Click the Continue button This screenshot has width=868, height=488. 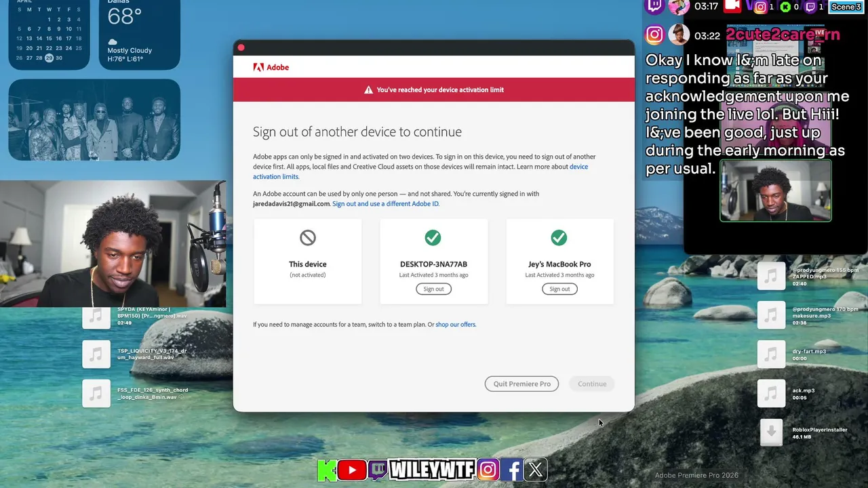coord(592,384)
